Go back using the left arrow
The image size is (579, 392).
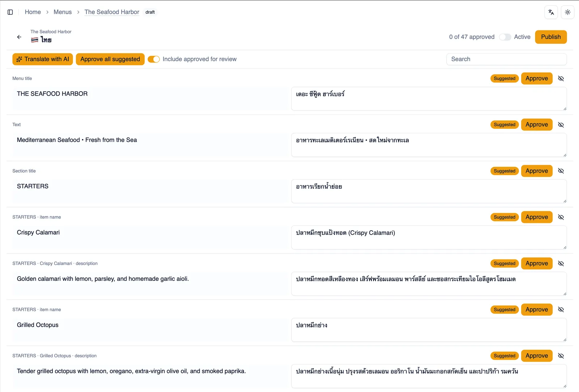click(x=19, y=37)
